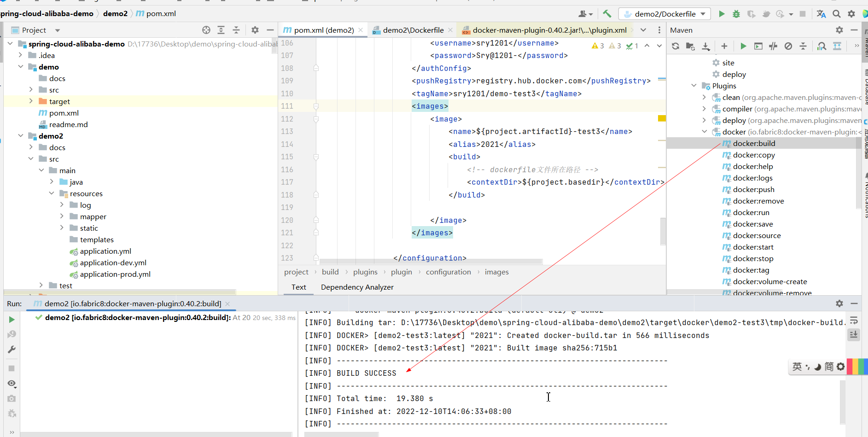The image size is (868, 437).
Task: Show hidden editor tabs dropdown
Action: click(643, 30)
